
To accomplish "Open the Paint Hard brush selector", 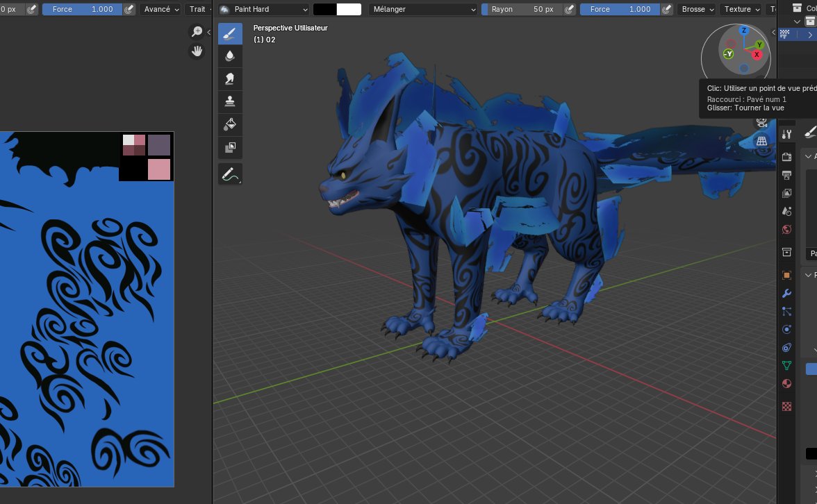I will (264, 10).
